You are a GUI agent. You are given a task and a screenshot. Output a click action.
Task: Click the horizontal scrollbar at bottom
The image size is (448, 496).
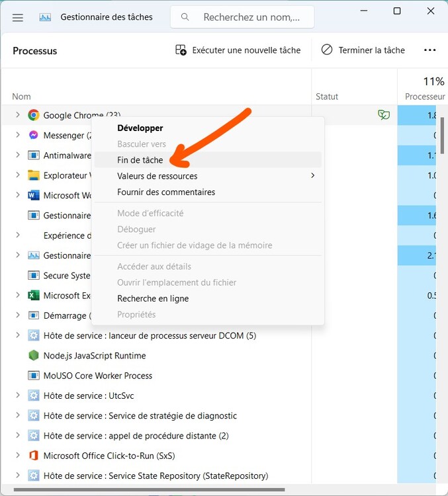click(x=149, y=489)
